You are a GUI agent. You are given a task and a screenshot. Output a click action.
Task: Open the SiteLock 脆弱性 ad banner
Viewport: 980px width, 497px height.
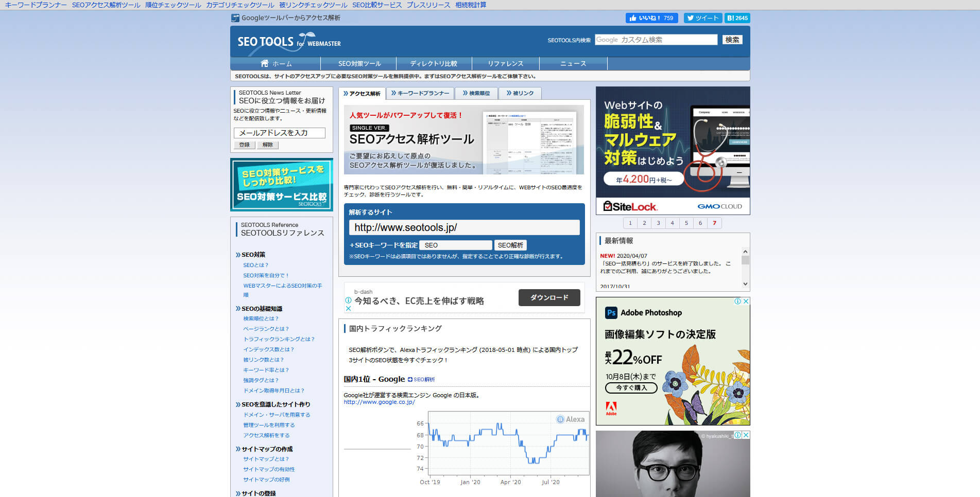[673, 150]
